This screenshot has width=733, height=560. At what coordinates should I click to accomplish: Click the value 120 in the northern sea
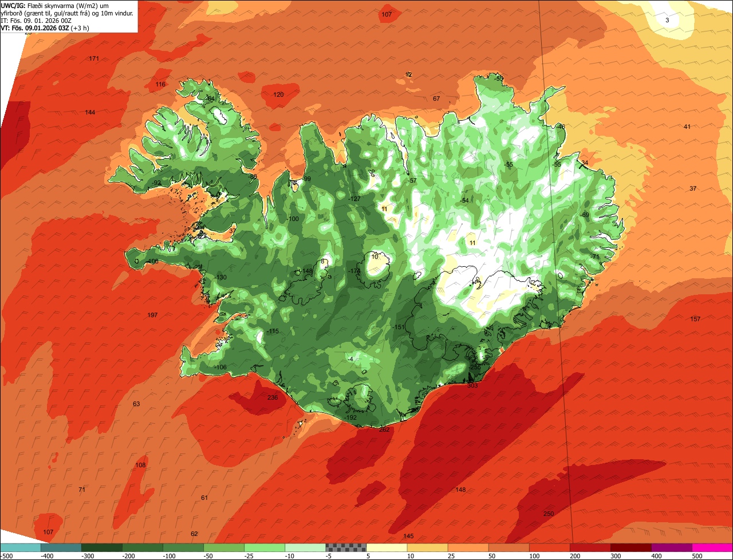tap(278, 95)
